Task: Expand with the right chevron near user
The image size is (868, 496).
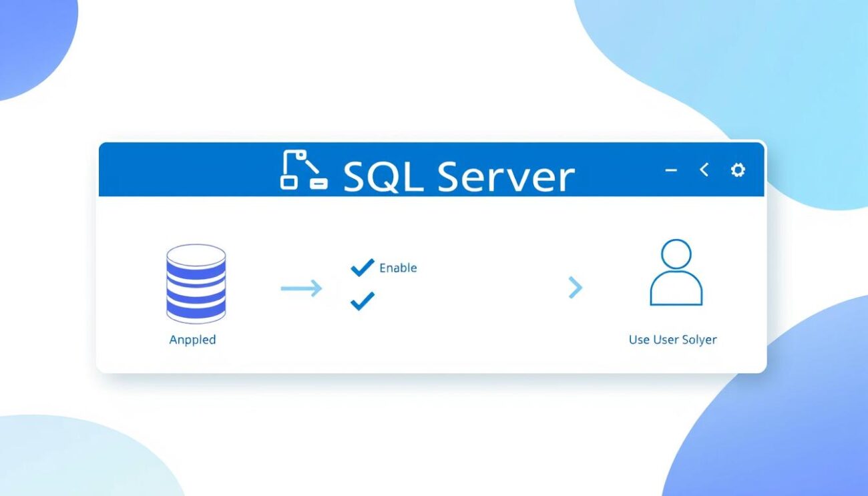Action: tap(575, 288)
